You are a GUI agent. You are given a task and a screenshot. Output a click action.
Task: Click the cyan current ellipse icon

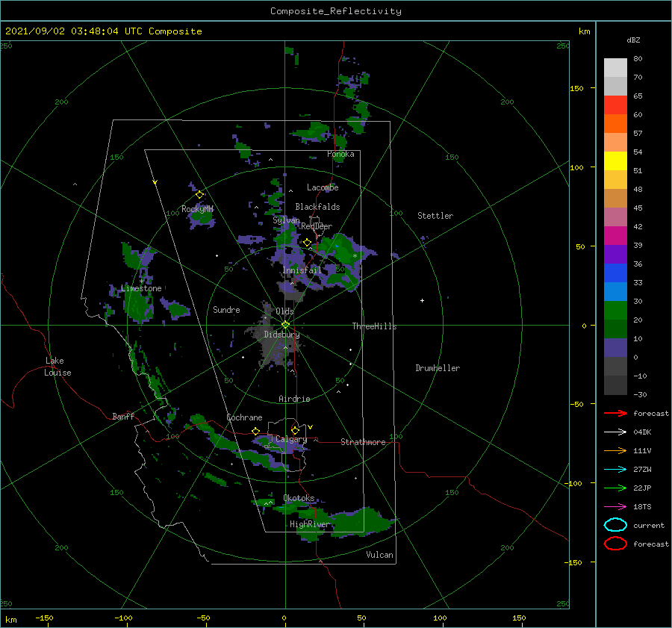(x=615, y=525)
